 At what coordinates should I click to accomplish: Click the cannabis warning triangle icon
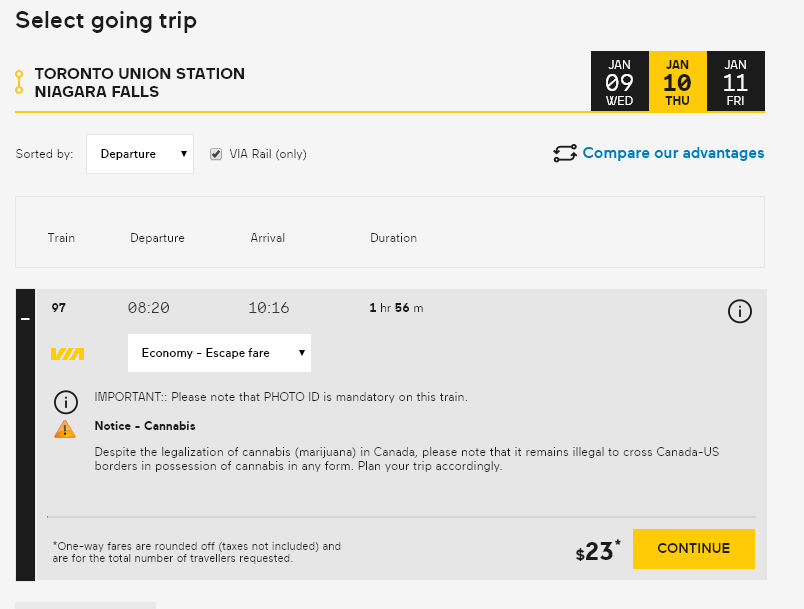65,428
